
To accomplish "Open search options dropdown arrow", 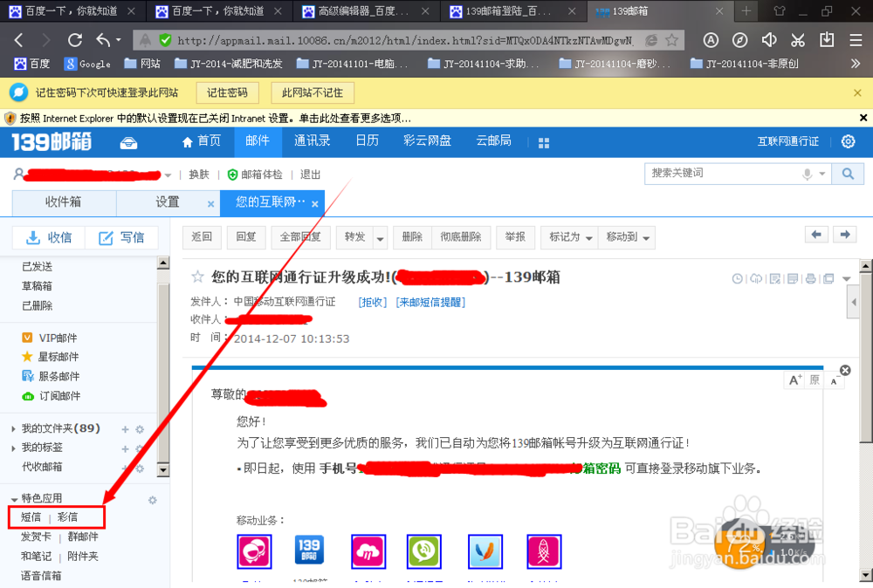I will point(821,174).
